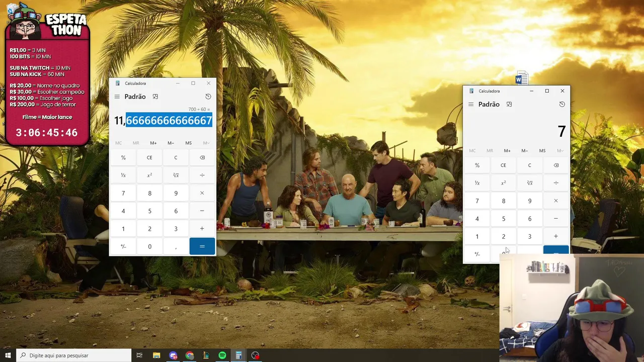Image resolution: width=644 pixels, height=362 pixels.
Task: Click the divide key in left calculator
Action: 202,175
